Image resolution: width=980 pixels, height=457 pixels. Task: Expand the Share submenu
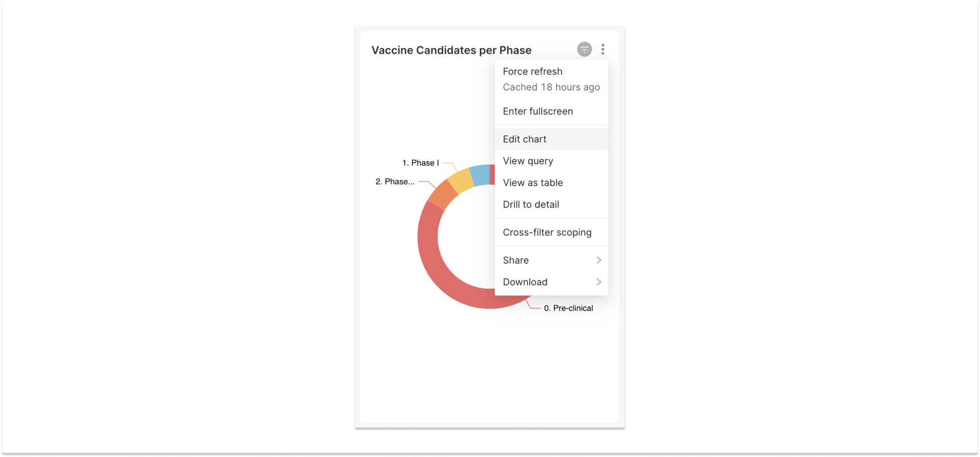[x=515, y=260]
